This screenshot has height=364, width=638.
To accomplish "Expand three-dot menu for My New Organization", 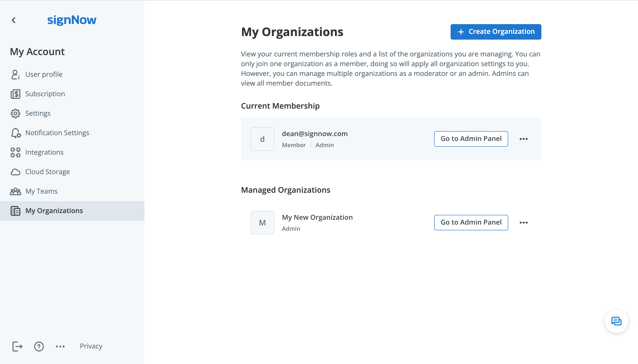I will [x=524, y=222].
